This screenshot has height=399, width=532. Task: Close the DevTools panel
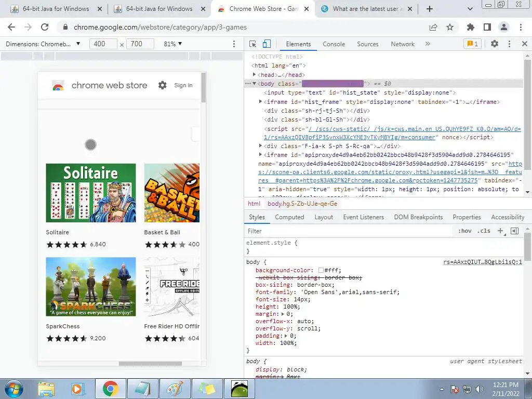point(525,44)
